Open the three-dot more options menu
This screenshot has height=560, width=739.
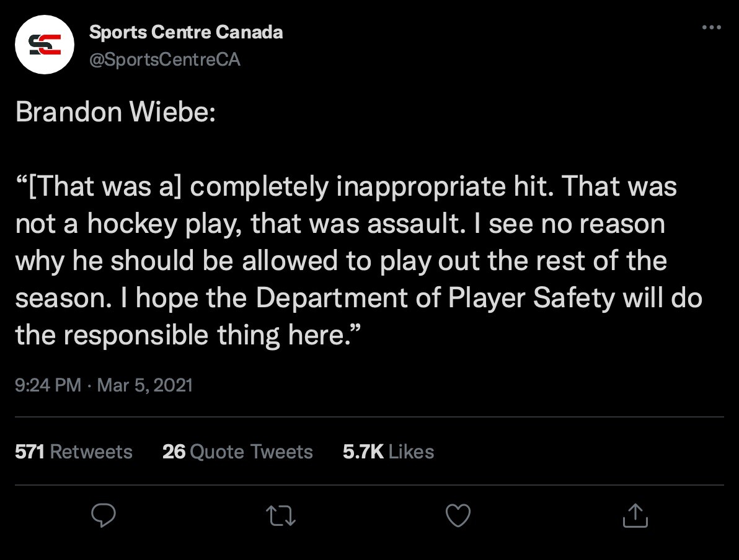[711, 28]
